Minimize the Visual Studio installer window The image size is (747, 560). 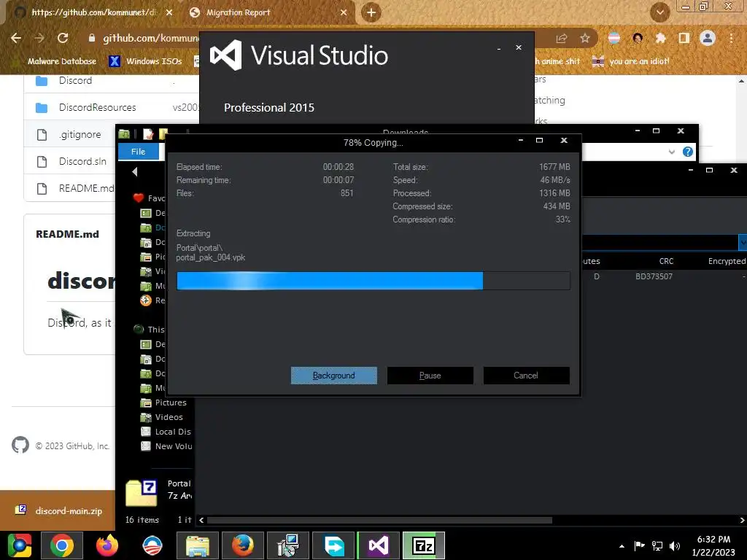click(499, 48)
